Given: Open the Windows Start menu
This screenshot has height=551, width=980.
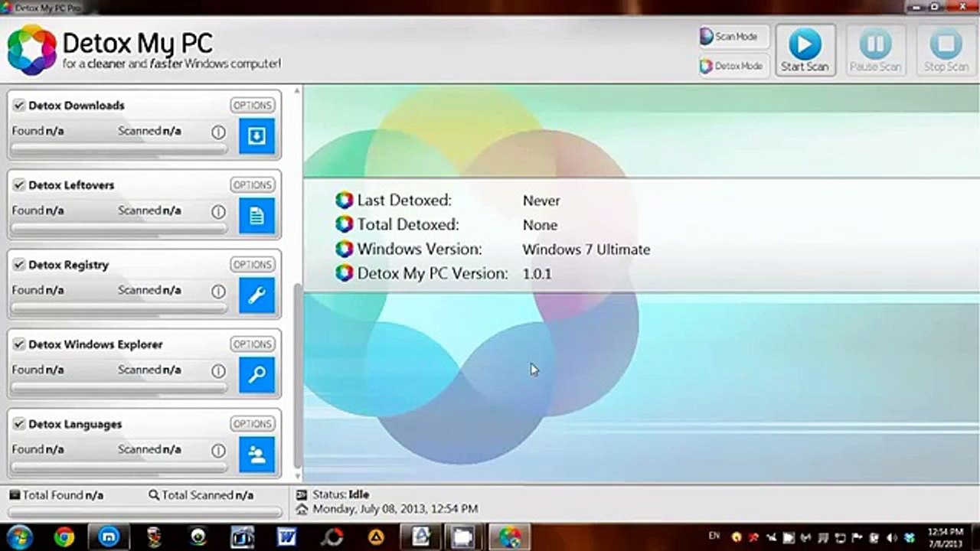Looking at the screenshot, I should [x=20, y=537].
